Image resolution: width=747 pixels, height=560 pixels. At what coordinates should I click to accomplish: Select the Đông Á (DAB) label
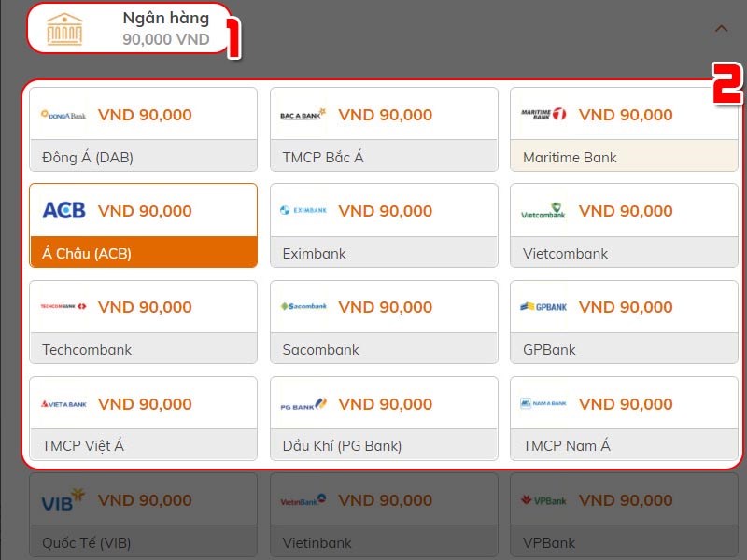pyautogui.click(x=88, y=157)
